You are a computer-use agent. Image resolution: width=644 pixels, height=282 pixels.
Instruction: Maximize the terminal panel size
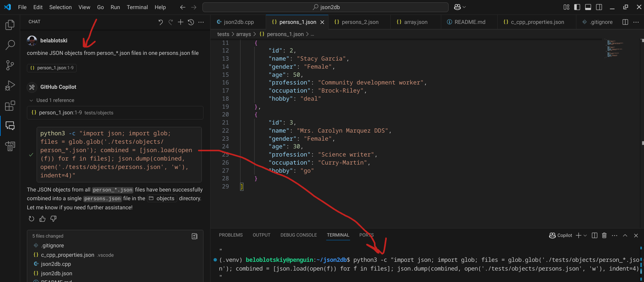click(x=625, y=235)
